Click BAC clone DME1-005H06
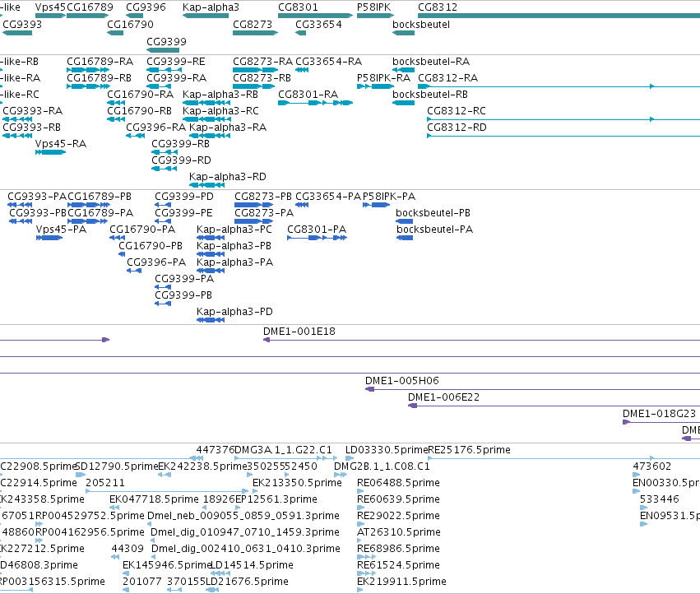The image size is (700, 594). 532,389
